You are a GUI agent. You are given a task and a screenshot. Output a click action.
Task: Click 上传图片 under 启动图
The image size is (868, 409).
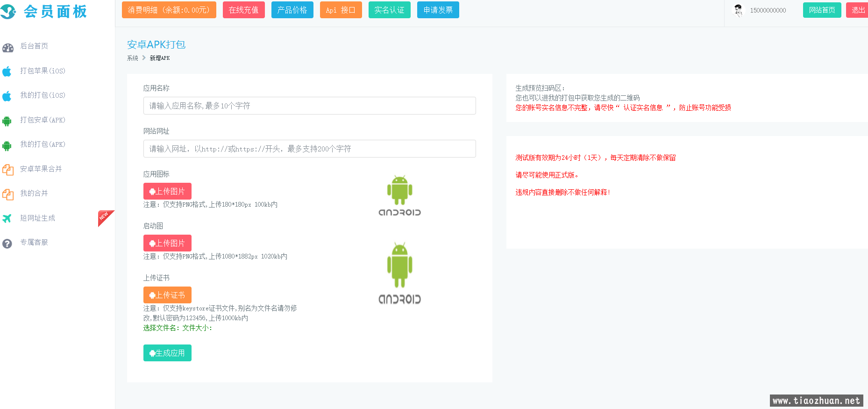(167, 243)
